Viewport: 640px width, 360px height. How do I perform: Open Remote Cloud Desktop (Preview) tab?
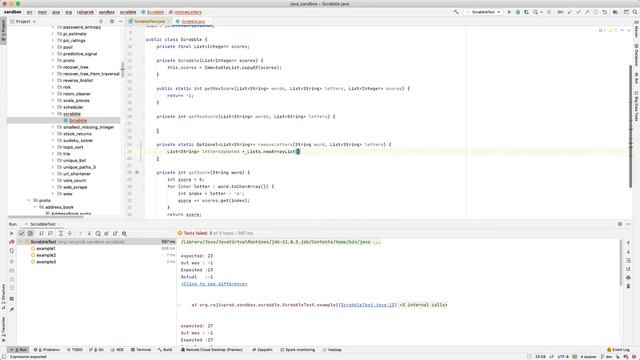coord(212,350)
